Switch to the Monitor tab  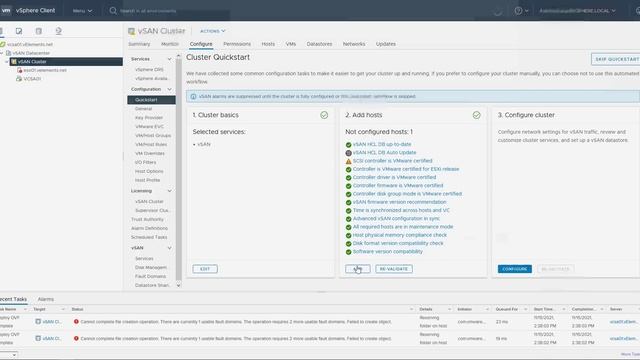coord(170,44)
